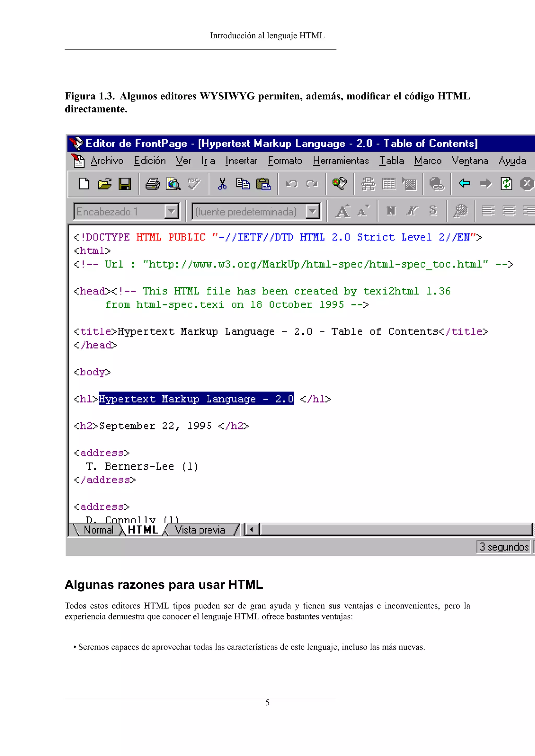The image size is (535, 756).
Task: Click the Insert table icon
Action: pos(389,184)
